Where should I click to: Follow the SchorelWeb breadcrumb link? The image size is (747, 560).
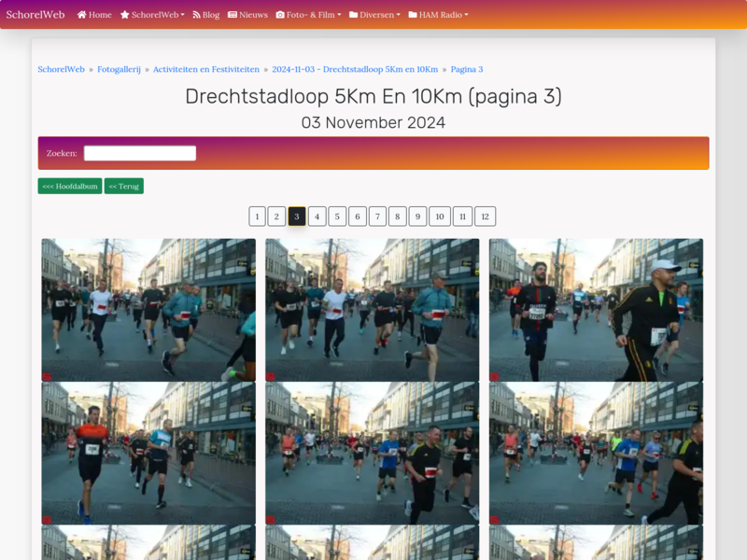(61, 69)
